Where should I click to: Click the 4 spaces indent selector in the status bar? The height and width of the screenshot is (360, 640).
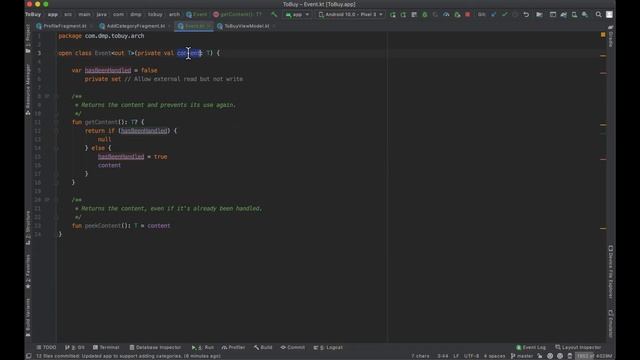pyautogui.click(x=494, y=356)
